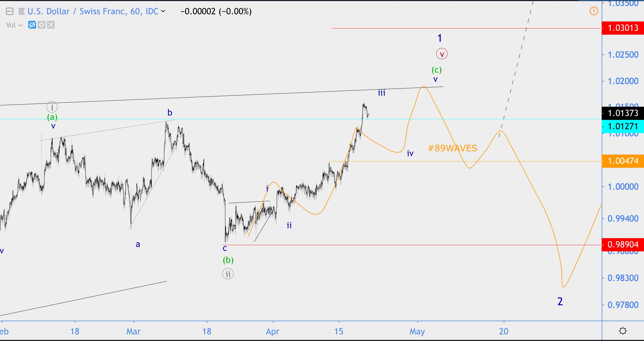Select the blue b wave label
The image size is (644, 341).
tap(170, 112)
